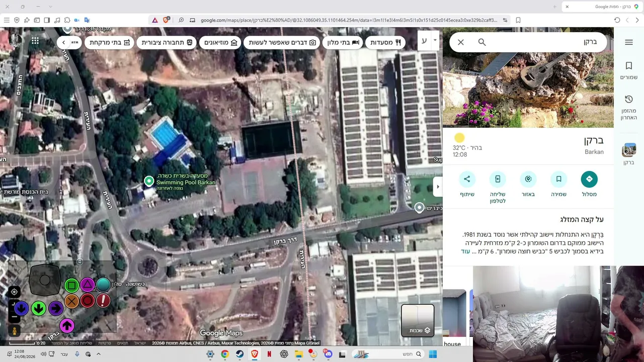The height and width of the screenshot is (362, 644).
Task: Open the map search dropdown arrow
Action: click(x=435, y=40)
